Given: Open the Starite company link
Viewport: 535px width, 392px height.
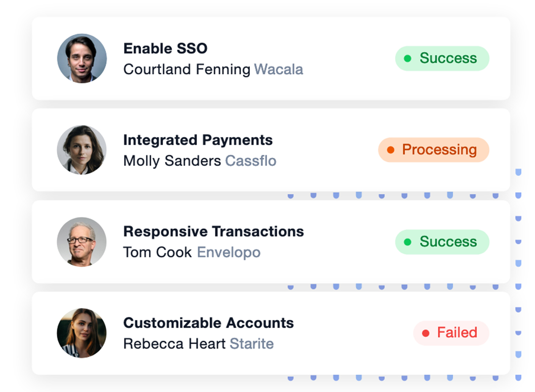Looking at the screenshot, I should [x=252, y=343].
